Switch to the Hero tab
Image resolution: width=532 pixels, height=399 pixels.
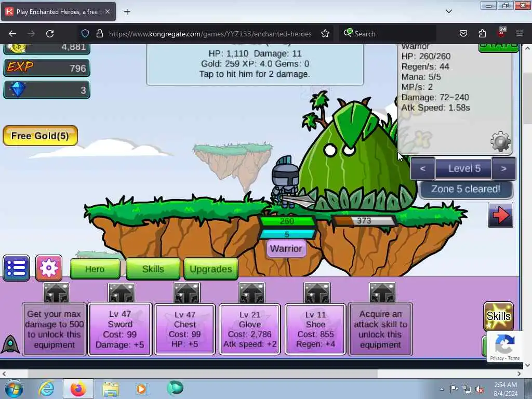click(95, 269)
